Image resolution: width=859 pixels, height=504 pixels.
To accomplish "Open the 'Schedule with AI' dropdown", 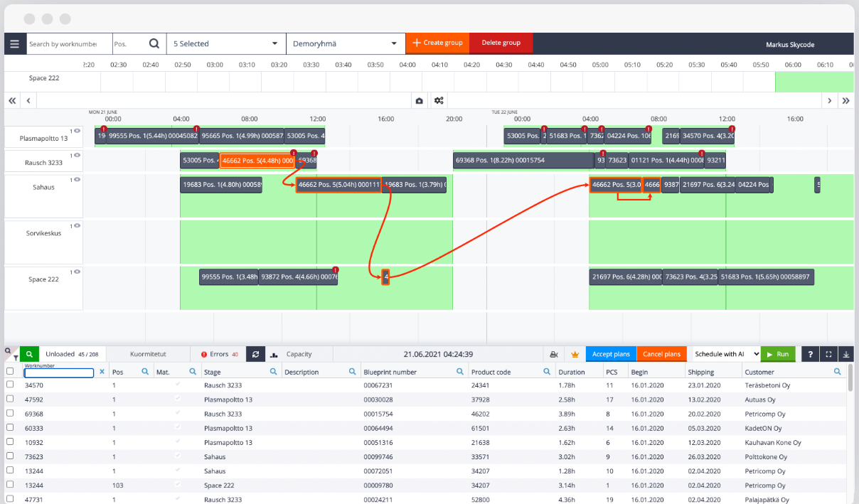I will click(x=723, y=354).
